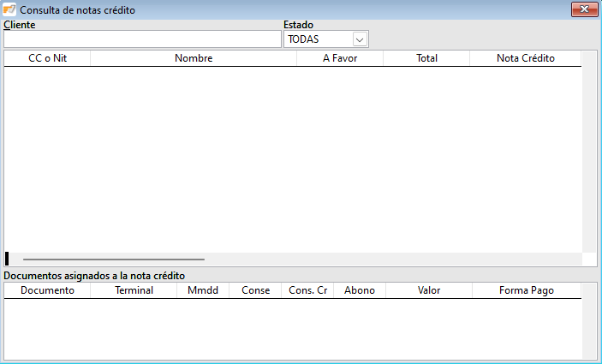Open the Estado dropdown showing TODAS
Image resolution: width=602 pixels, height=364 pixels.
319,39
